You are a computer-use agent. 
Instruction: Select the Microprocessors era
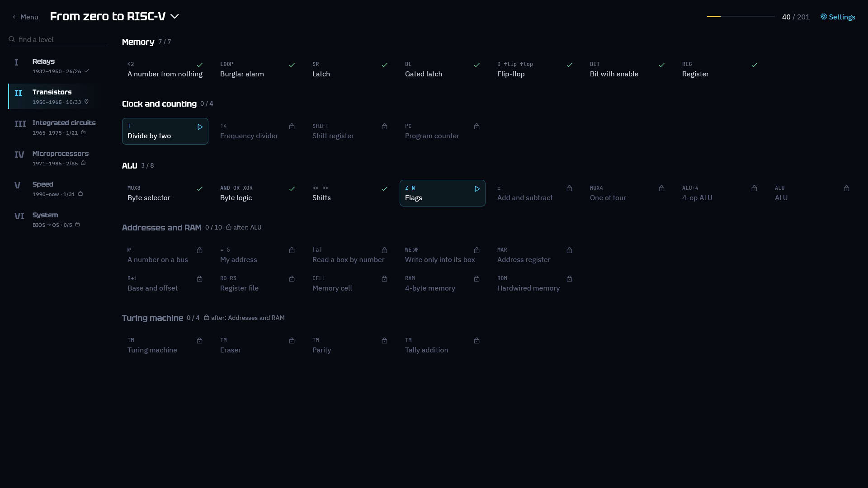57,158
